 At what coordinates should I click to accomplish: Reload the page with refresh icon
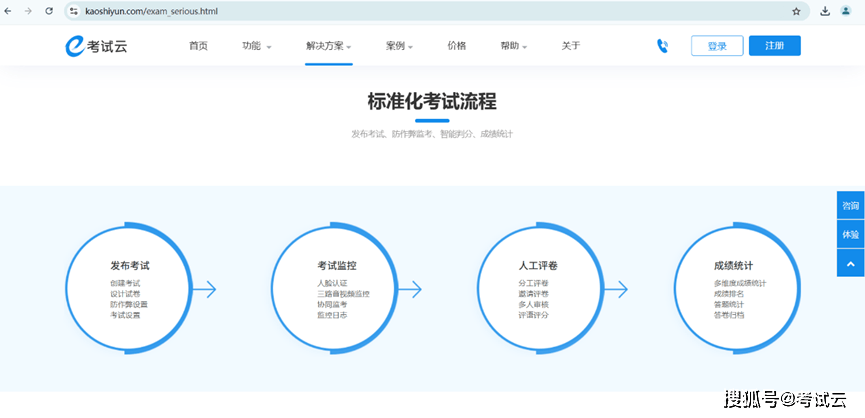pyautogui.click(x=49, y=11)
